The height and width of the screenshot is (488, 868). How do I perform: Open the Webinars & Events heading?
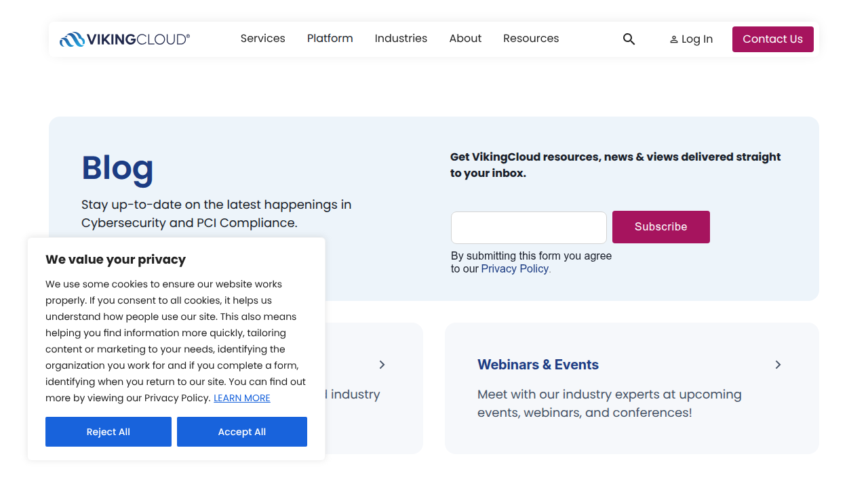click(538, 365)
